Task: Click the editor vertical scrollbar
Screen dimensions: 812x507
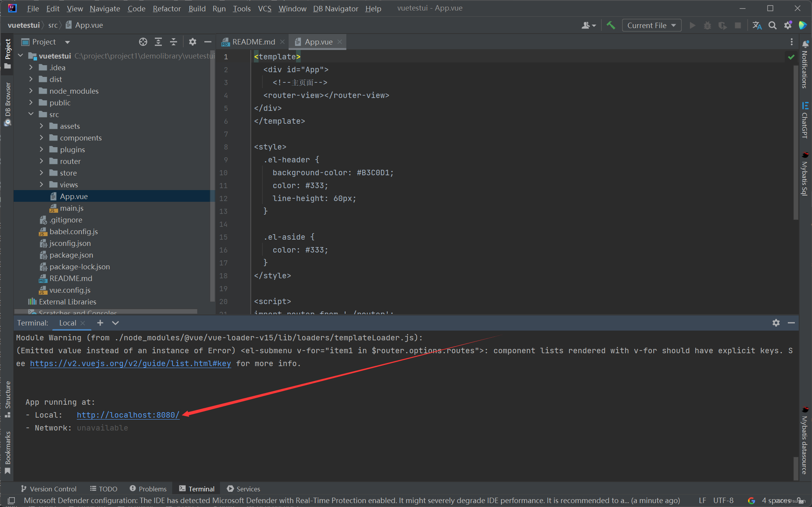Action: [796, 141]
